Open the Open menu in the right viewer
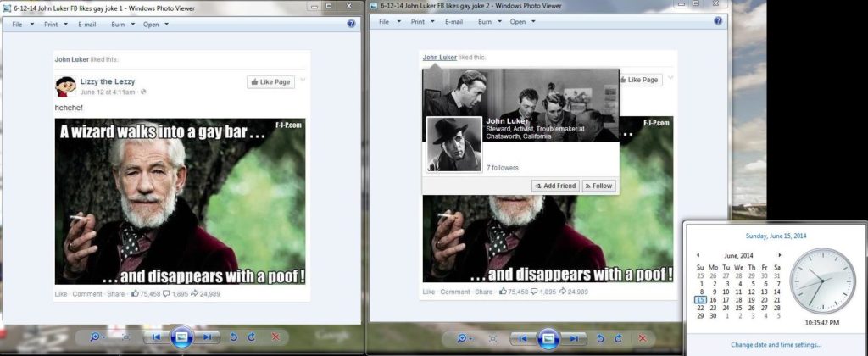 [x=521, y=21]
